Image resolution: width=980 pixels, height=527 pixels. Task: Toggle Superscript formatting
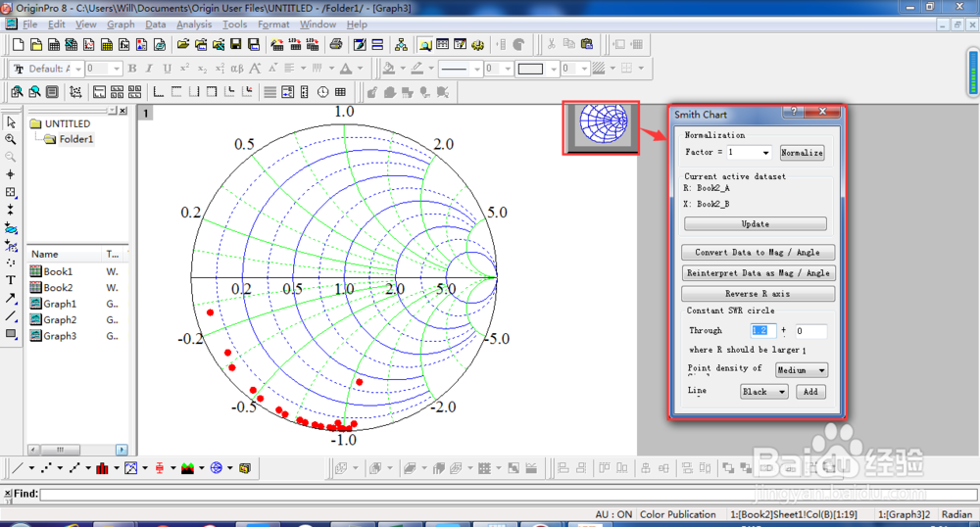coord(184,68)
